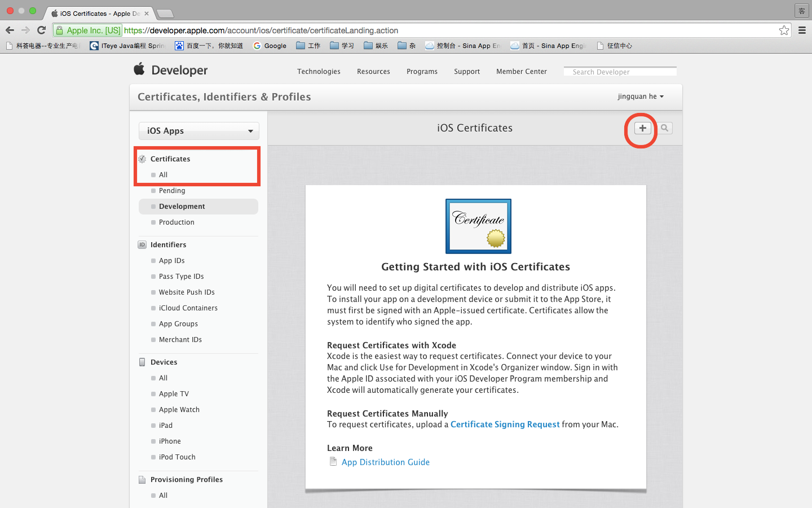The height and width of the screenshot is (508, 812).
Task: Open a new browser tab
Action: pos(165,13)
